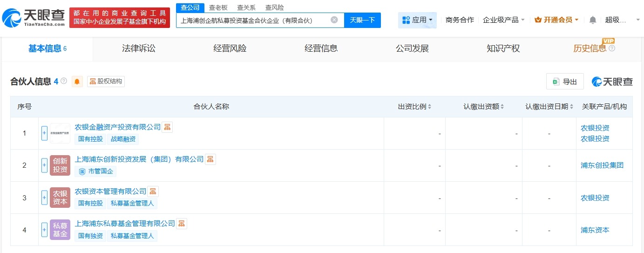Image resolution: width=644 pixels, height=253 pixels.
Task: Sort by 认缴出资额 column
Action: pos(483,107)
